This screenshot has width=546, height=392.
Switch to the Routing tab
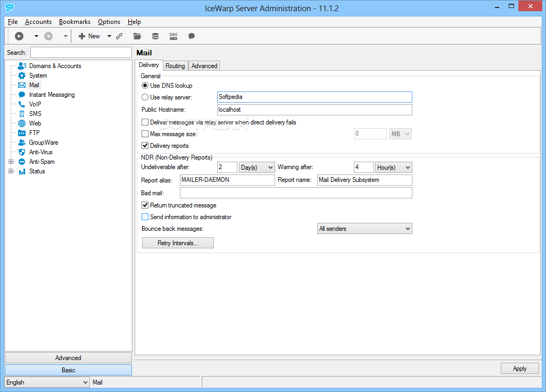pyautogui.click(x=175, y=66)
